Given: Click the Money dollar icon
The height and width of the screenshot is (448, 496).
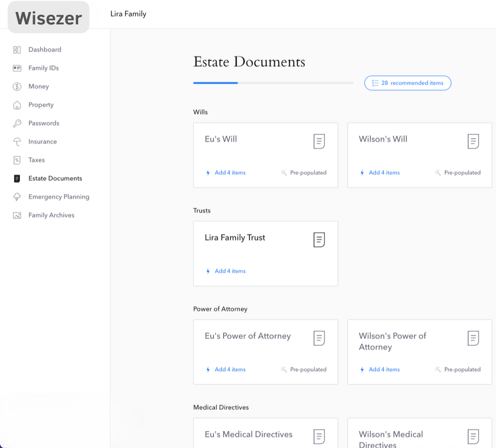Looking at the screenshot, I should [17, 86].
